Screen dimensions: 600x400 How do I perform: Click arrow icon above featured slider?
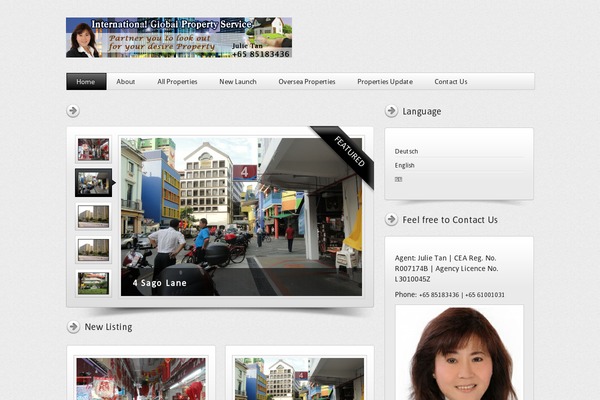click(x=73, y=111)
